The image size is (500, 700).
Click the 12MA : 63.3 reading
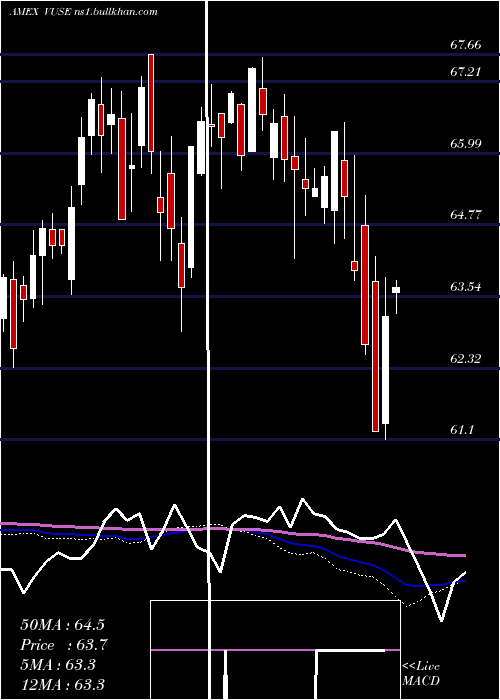click(x=62, y=685)
